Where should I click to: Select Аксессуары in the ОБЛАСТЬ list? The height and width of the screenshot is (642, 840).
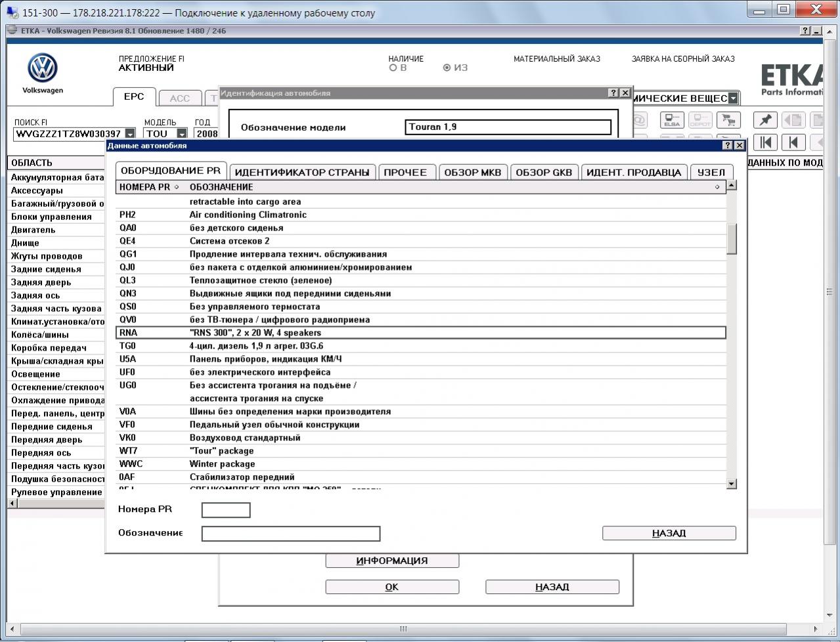56,190
